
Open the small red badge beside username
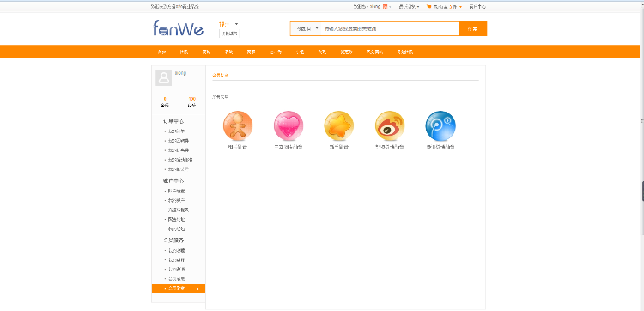[x=385, y=7]
